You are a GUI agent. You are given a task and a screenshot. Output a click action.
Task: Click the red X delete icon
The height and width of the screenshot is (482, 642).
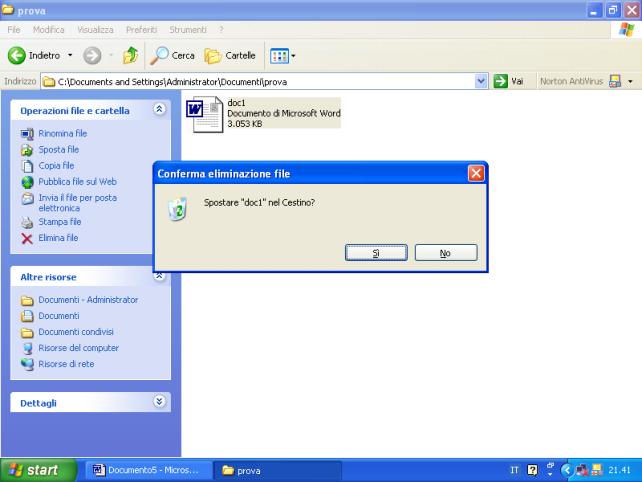coord(27,238)
